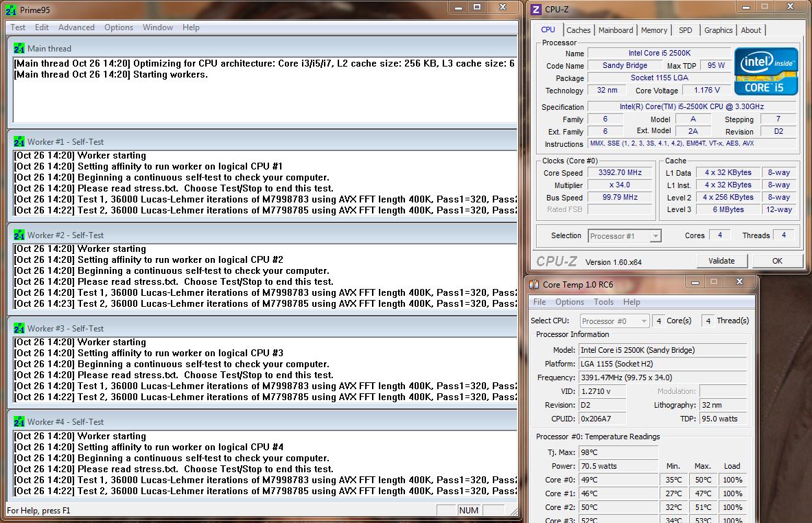The width and height of the screenshot is (812, 523).
Task: Click the Code Name value Sandy Bridge
Action: [625, 65]
